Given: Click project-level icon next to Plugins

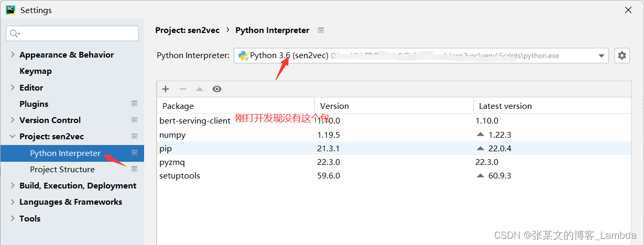Looking at the screenshot, I should (x=134, y=104).
